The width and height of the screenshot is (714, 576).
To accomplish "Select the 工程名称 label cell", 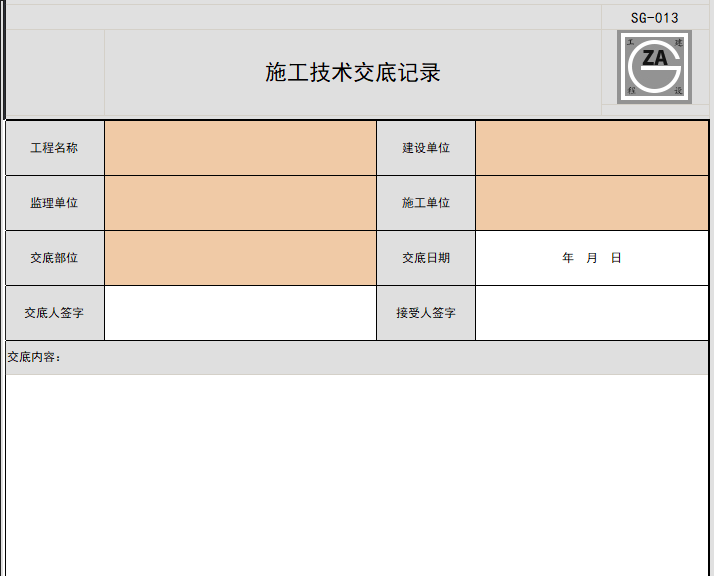I will (55, 148).
